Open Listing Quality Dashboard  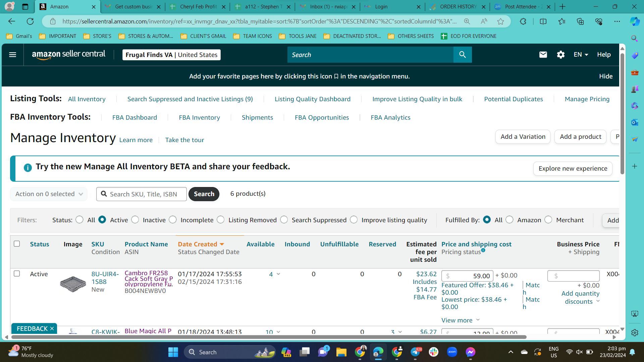313,99
